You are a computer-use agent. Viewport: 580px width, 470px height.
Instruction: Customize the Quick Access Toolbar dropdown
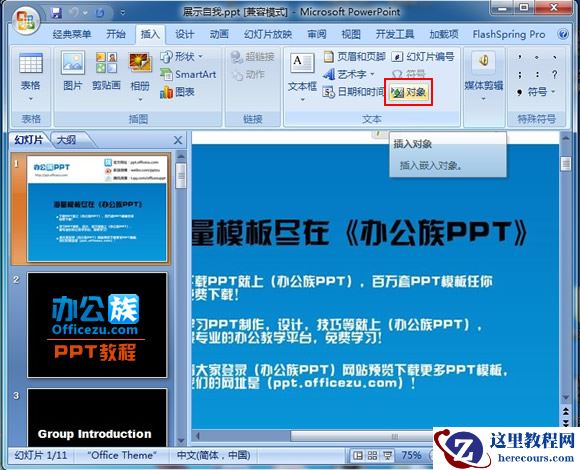122,13
